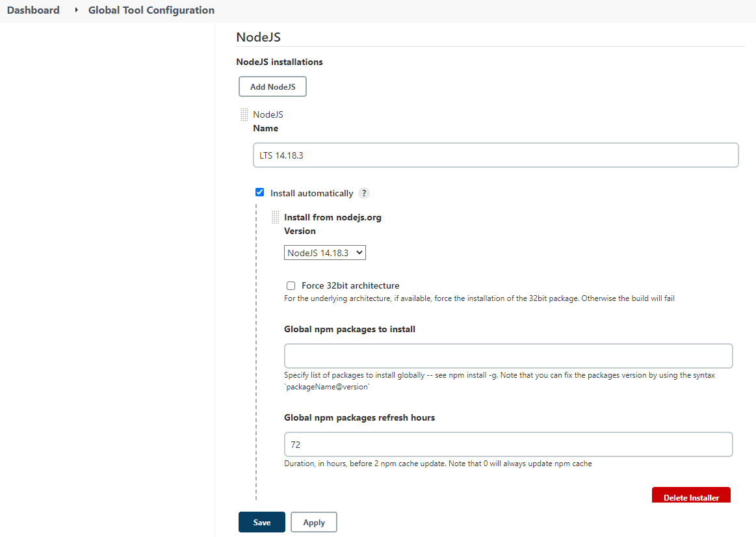Click the NodeJS installations label
This screenshot has width=756, height=537.
tap(280, 62)
